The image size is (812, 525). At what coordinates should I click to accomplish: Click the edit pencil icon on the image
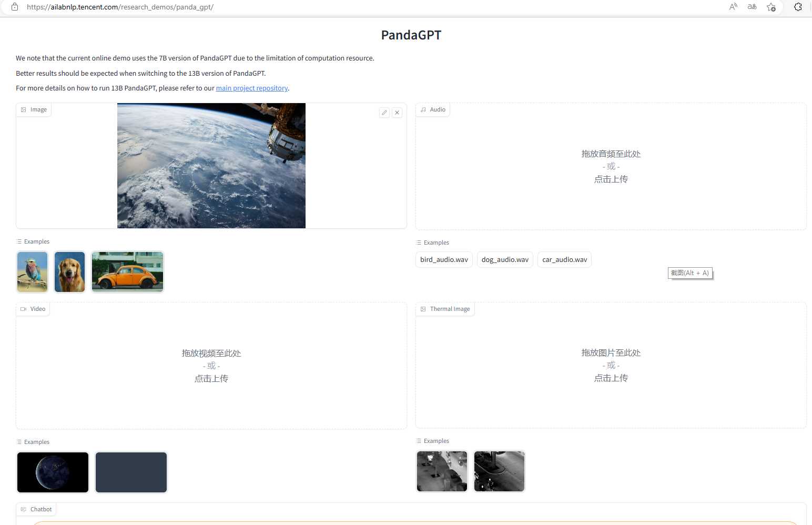pyautogui.click(x=384, y=113)
